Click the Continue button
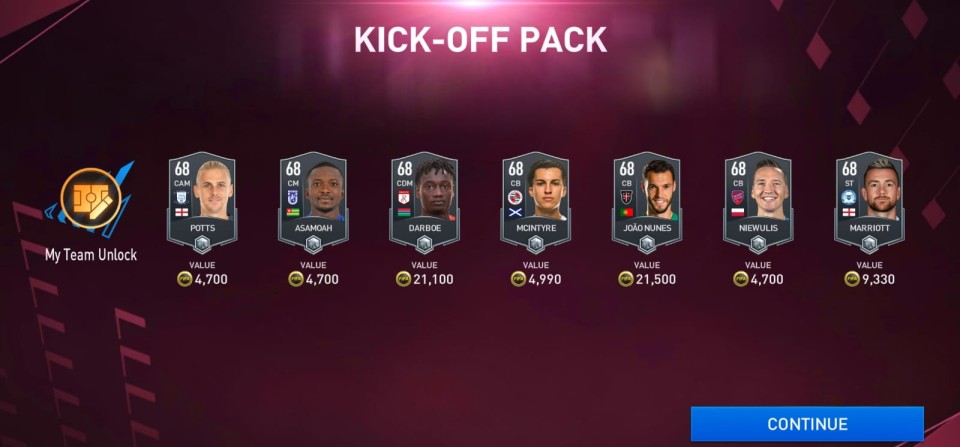Image resolution: width=960 pixels, height=447 pixels. click(x=807, y=424)
